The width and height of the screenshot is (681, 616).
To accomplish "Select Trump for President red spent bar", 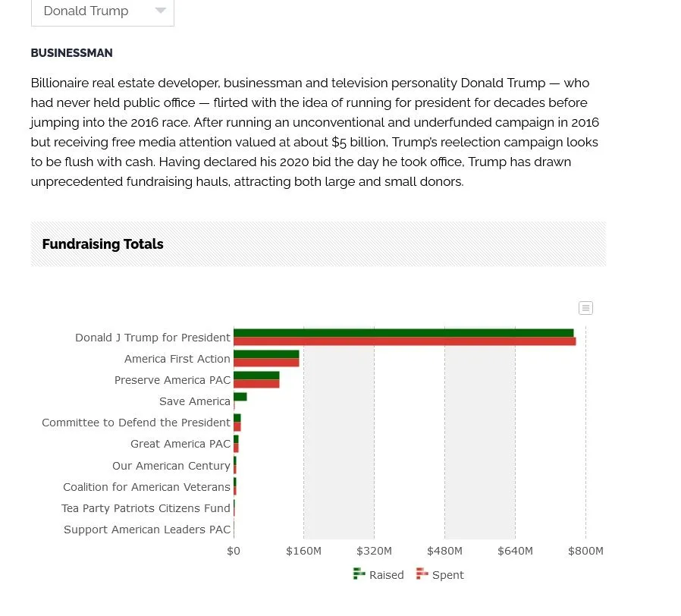I will [x=404, y=341].
